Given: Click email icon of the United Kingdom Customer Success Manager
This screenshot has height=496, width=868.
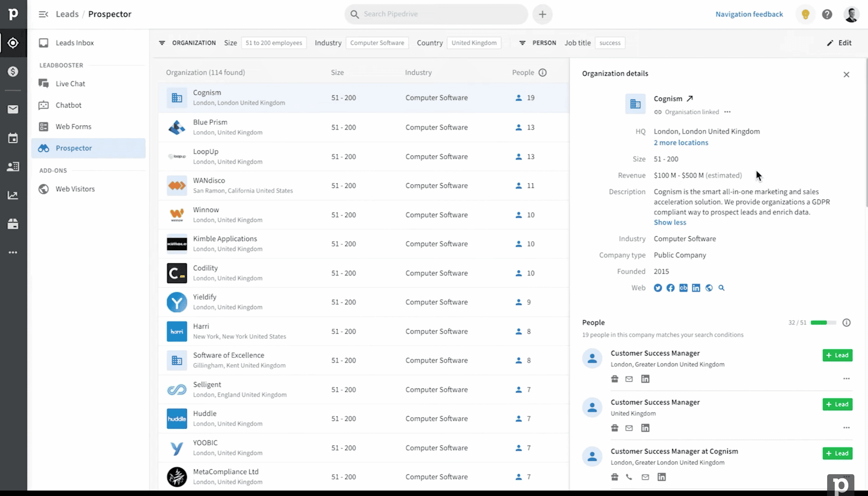Looking at the screenshot, I should click(629, 428).
